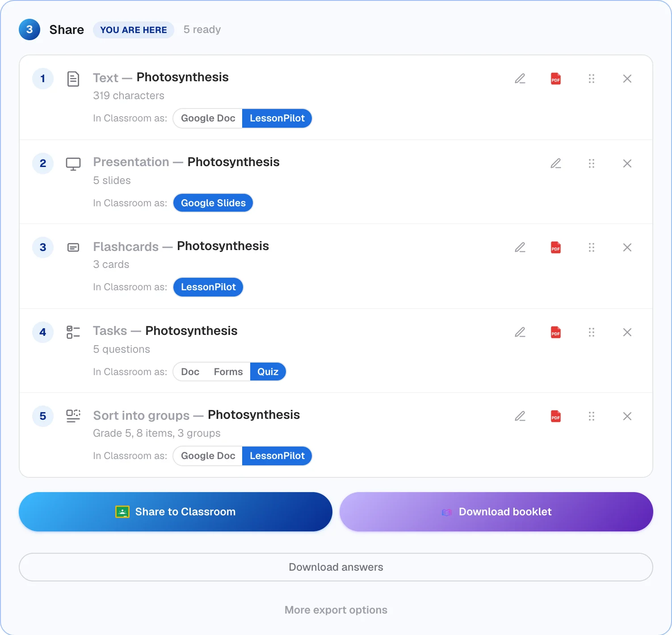Set Tasks format to Quiz
The width and height of the screenshot is (672, 635).
(x=268, y=372)
